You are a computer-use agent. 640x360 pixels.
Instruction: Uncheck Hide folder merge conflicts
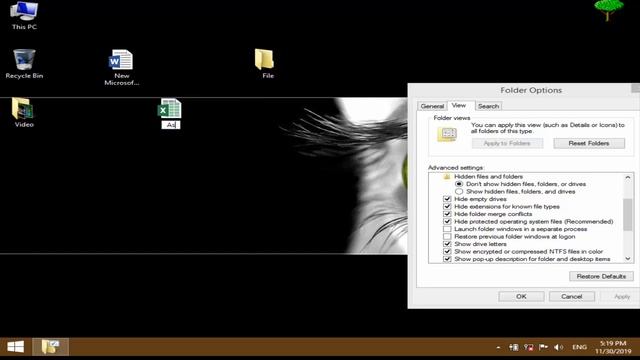point(447,214)
